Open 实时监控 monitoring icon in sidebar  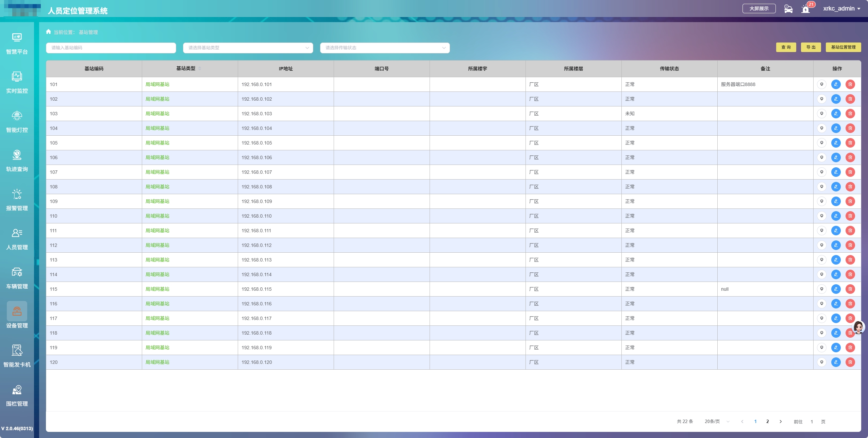point(17,77)
